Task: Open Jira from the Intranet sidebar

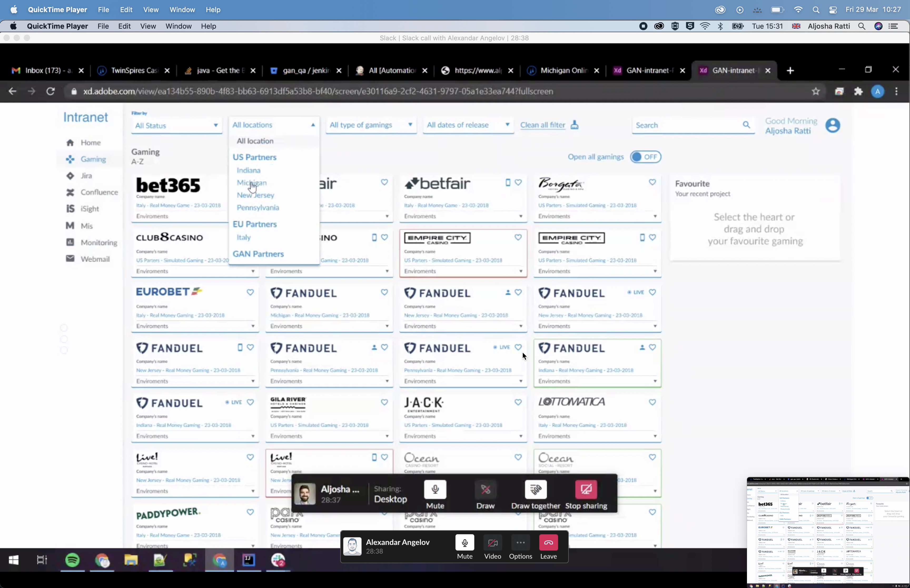Action: point(86,176)
